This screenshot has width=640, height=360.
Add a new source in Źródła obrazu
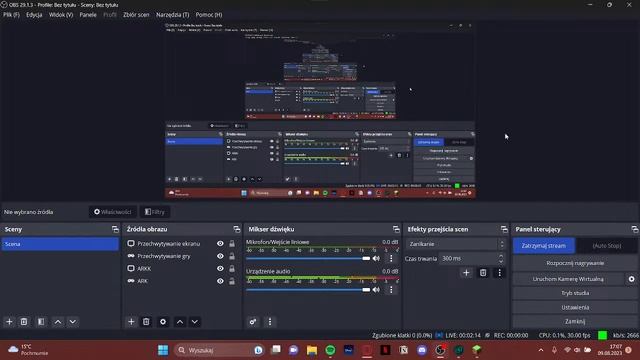131,322
